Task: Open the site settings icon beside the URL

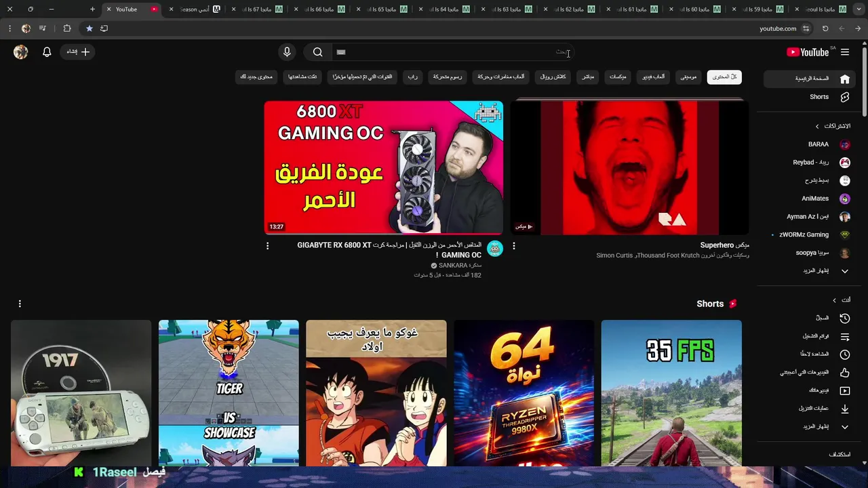Action: pyautogui.click(x=806, y=28)
